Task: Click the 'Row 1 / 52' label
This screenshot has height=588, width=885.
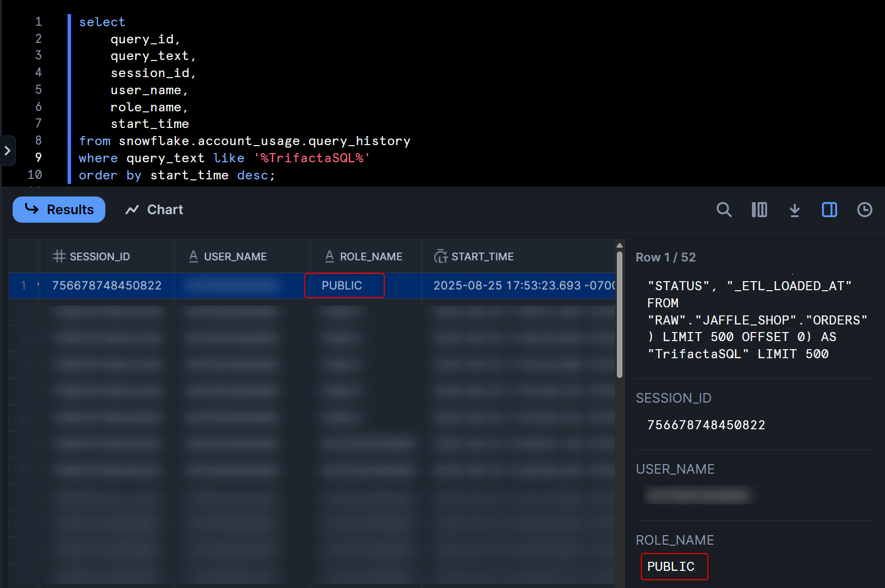Action: (666, 257)
